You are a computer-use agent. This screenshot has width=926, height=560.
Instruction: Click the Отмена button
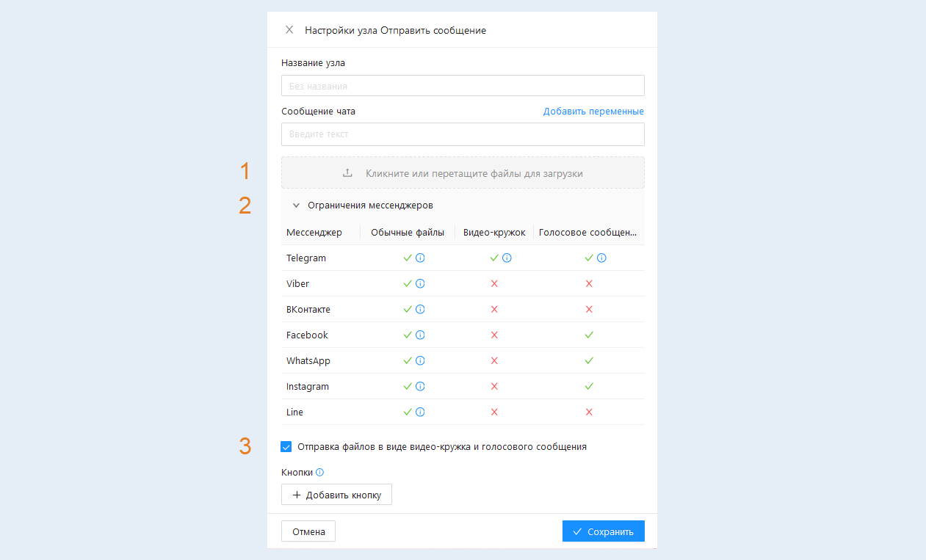pos(308,531)
